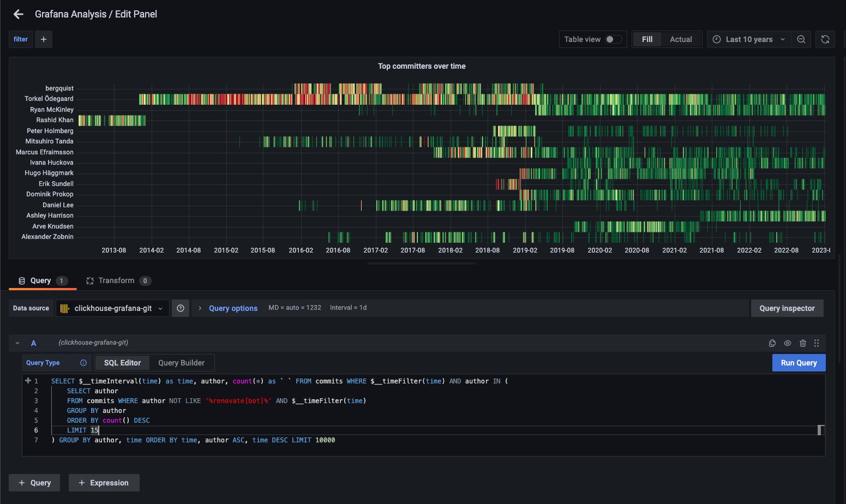Open the Last 10 years time picker
This screenshot has height=504, width=846.
(x=749, y=39)
